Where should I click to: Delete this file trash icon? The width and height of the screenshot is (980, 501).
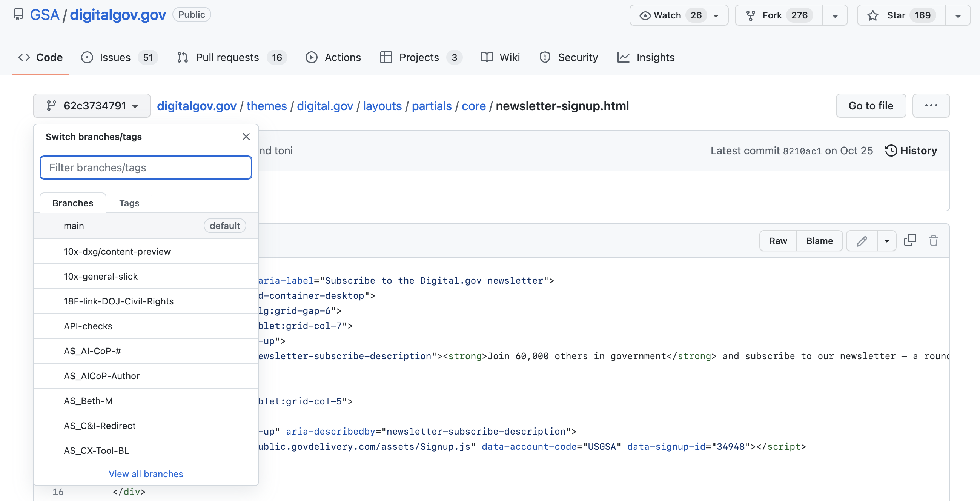click(x=934, y=241)
